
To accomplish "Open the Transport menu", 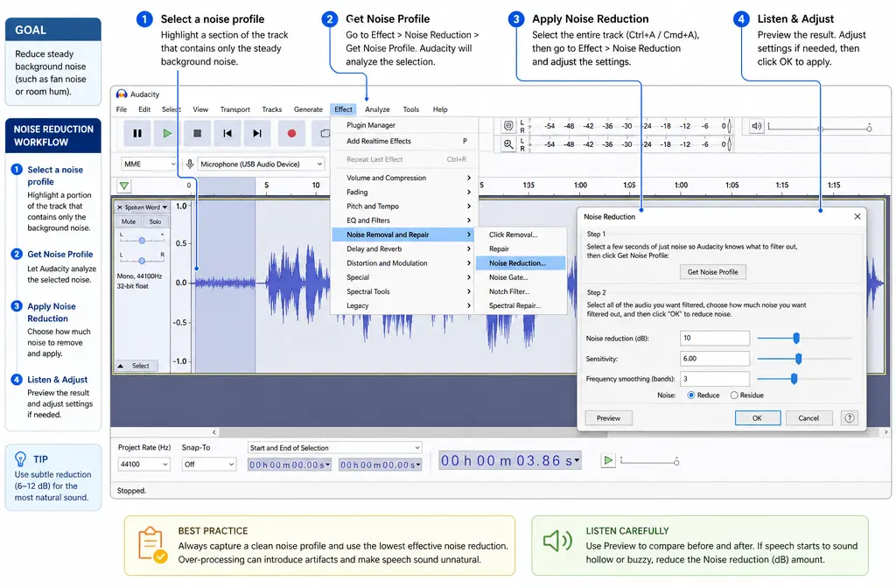I will coord(234,109).
